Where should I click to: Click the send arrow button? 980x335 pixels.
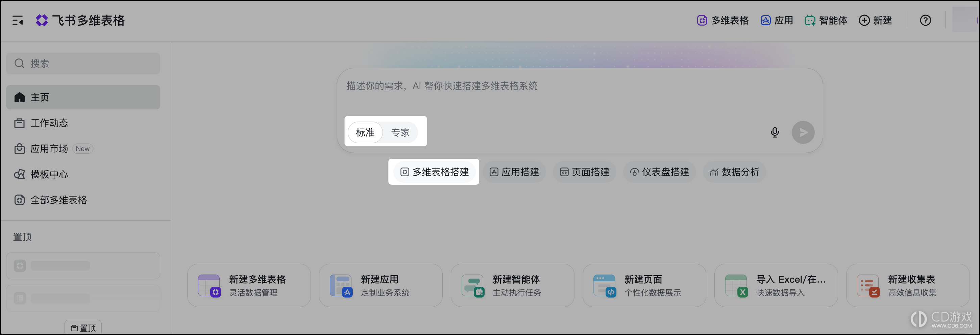pyautogui.click(x=803, y=132)
